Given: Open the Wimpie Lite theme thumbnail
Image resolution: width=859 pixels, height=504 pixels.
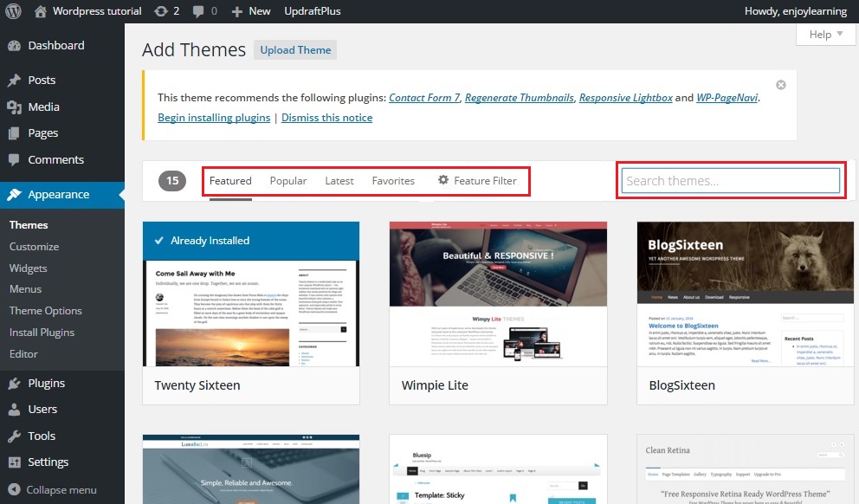Looking at the screenshot, I should coord(498,294).
